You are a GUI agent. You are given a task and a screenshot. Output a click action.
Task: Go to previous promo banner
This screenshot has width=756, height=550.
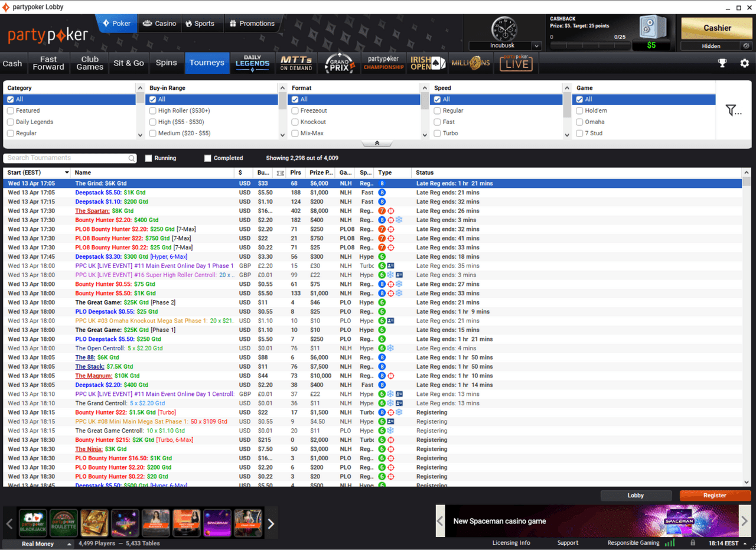pos(440,521)
